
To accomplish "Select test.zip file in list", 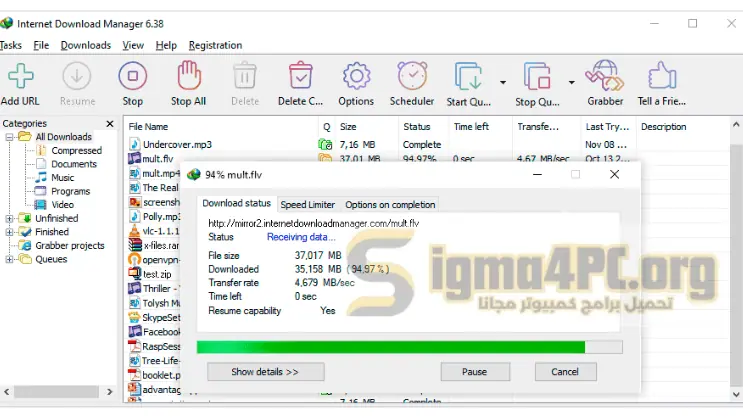I will point(157,274).
